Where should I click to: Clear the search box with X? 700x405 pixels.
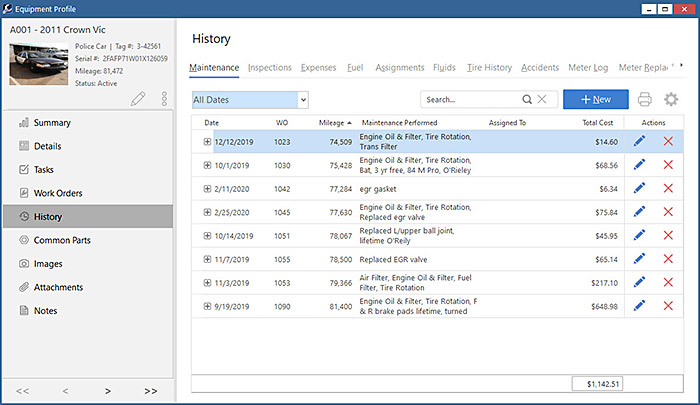(542, 99)
